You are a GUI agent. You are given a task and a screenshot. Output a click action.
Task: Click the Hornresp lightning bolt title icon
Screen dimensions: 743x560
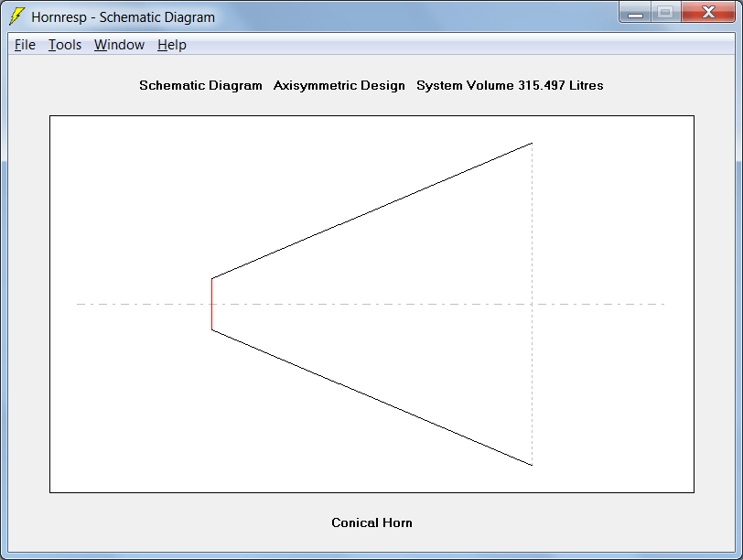pyautogui.click(x=16, y=16)
